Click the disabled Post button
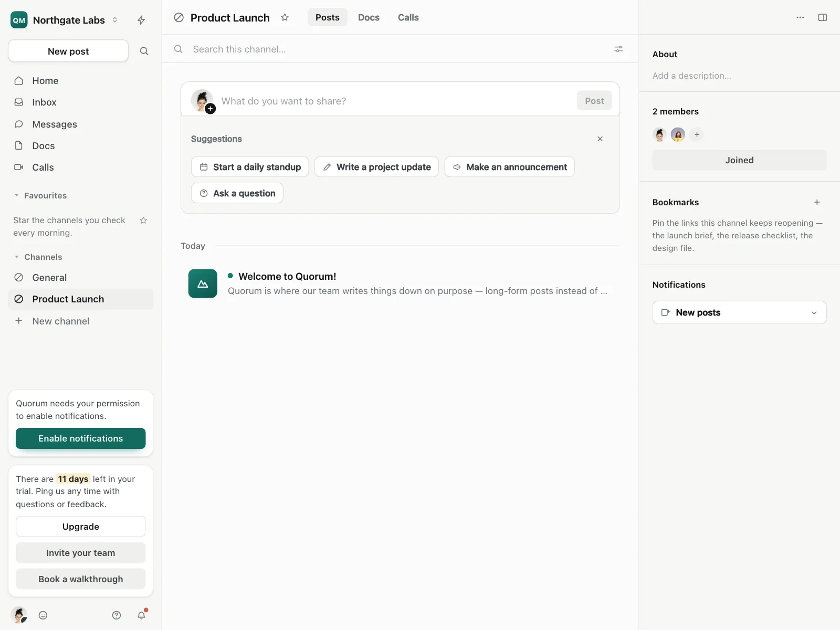Viewport: 840px width, 630px height. pyautogui.click(x=594, y=101)
